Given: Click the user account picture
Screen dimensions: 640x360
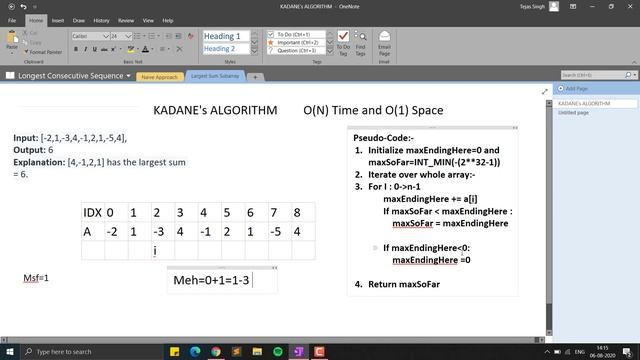Looking at the screenshot, I should click(554, 7).
